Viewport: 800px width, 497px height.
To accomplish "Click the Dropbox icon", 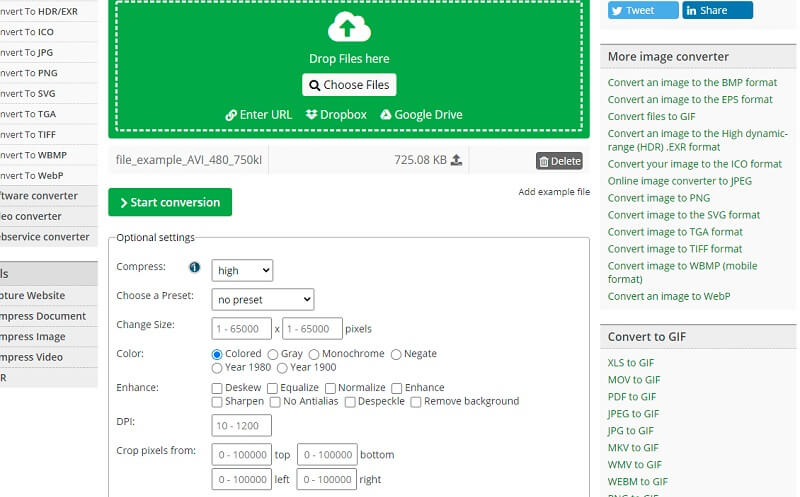I will [x=311, y=115].
